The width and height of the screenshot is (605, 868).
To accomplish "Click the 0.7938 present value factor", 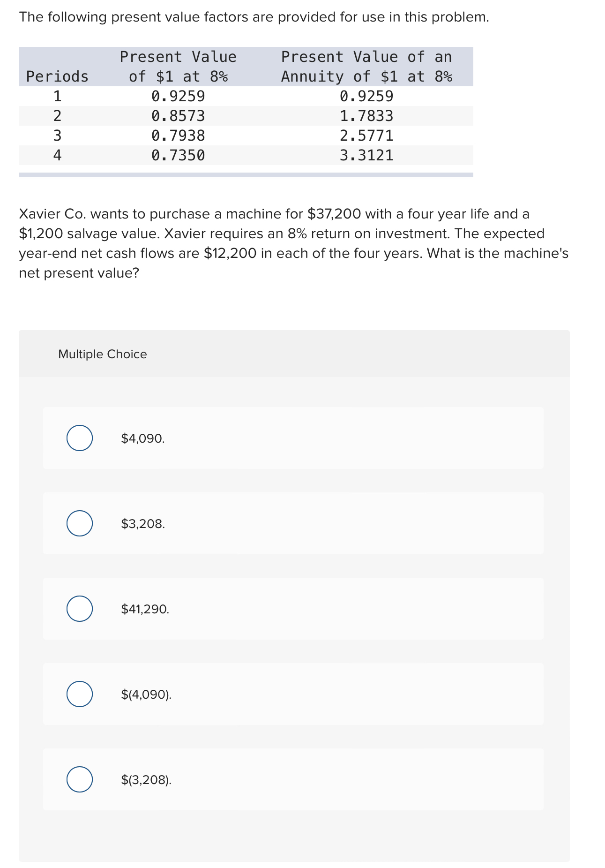I will click(178, 136).
